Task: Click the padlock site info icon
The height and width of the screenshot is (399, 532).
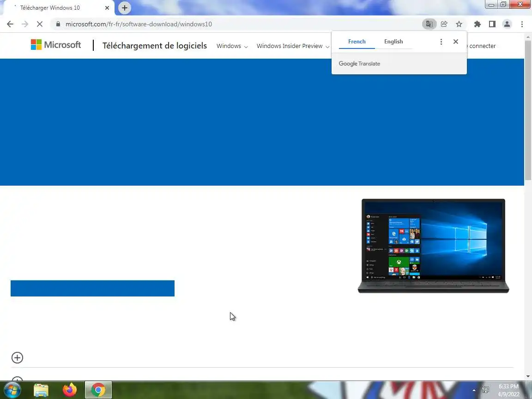Action: coord(58,24)
